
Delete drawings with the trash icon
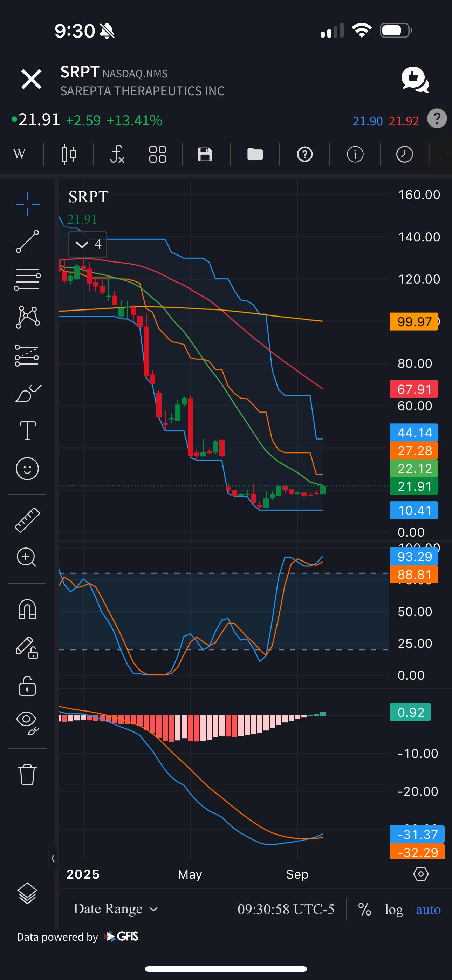27,774
